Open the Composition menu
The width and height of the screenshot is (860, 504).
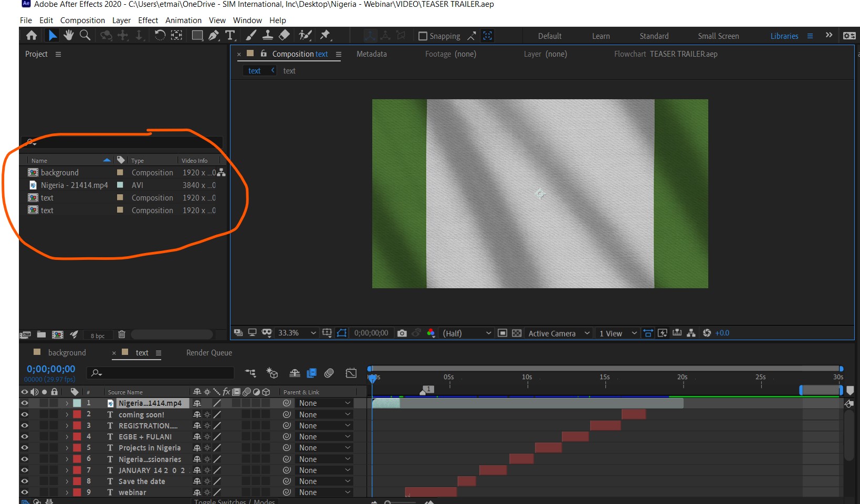[82, 20]
